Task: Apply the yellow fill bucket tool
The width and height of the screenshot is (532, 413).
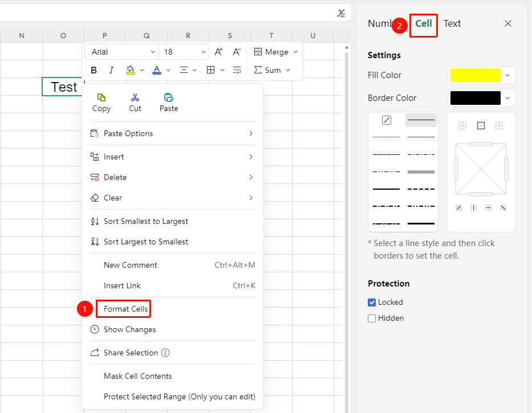Action: 130,70
